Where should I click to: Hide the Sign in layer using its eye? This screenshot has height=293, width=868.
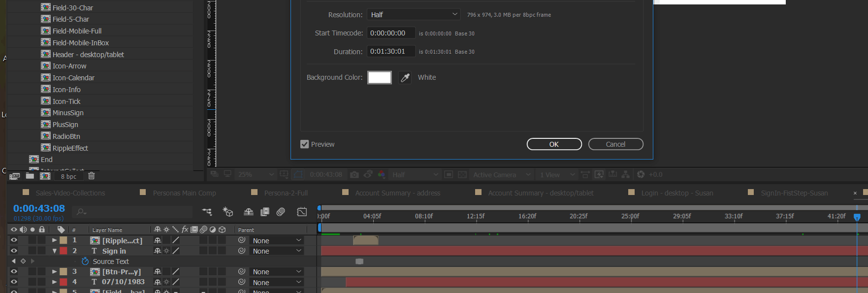click(x=14, y=251)
